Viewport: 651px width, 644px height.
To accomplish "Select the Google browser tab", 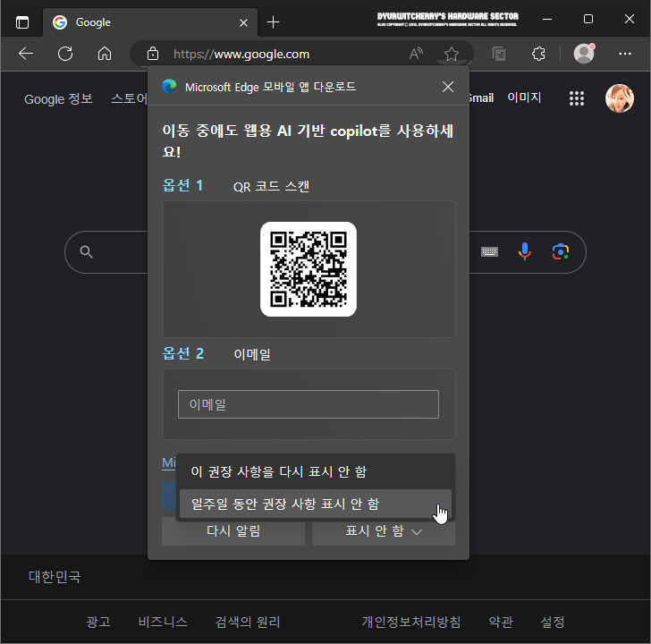I will 149,22.
